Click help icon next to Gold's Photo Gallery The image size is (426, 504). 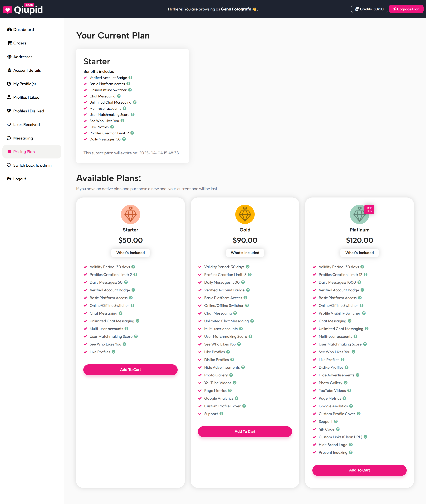(231, 375)
